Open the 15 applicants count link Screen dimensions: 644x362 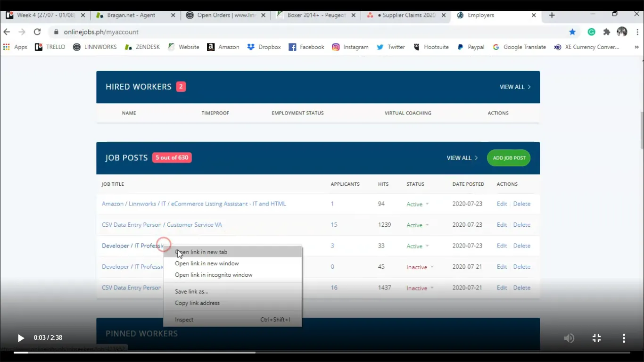[x=334, y=225]
